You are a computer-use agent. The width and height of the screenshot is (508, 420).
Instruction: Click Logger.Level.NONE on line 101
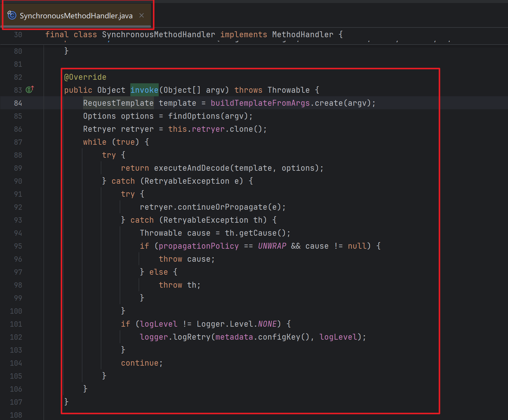coord(237,324)
